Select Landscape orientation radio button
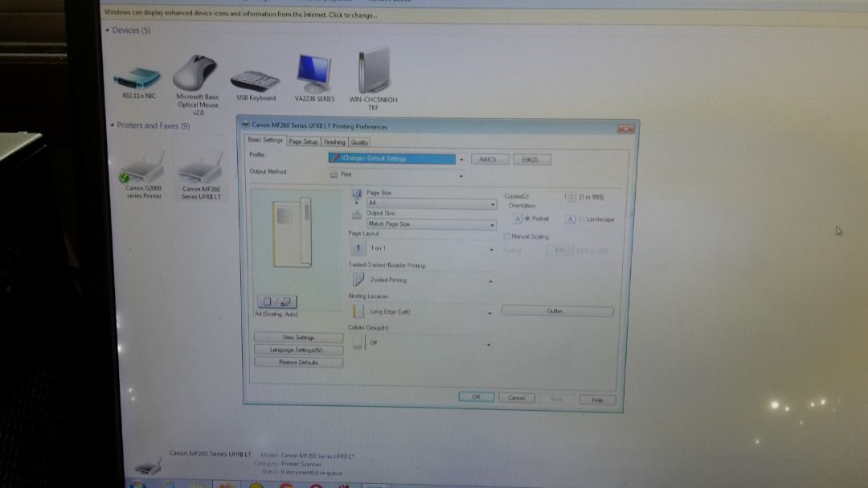868x488 pixels. pos(581,219)
